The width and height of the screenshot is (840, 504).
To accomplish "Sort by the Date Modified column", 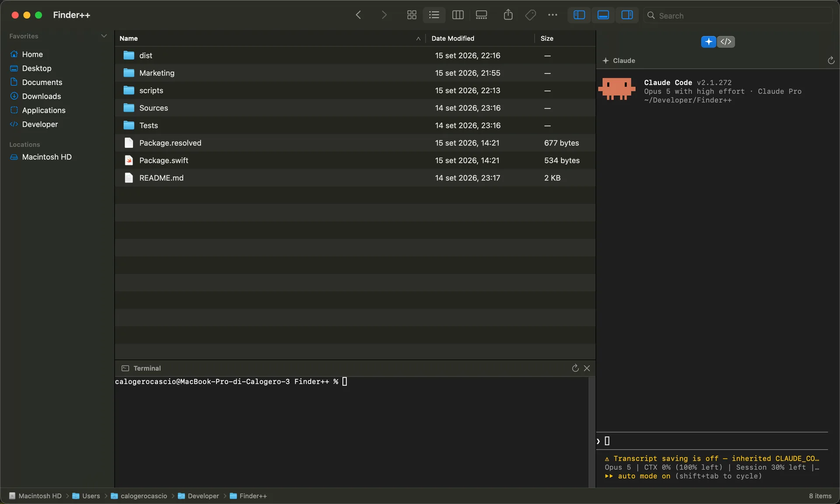I will (480, 38).
